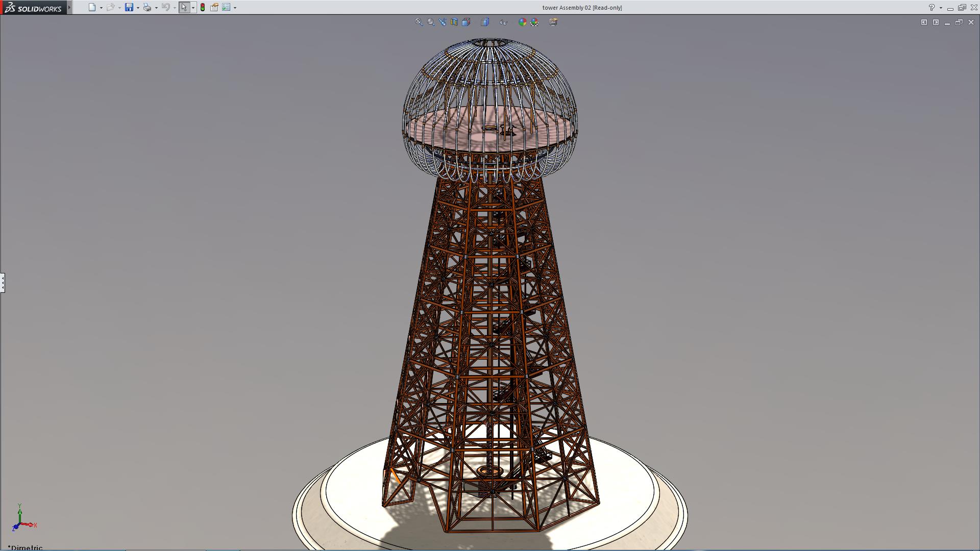Open the Help question mark menu

pyautogui.click(x=932, y=8)
